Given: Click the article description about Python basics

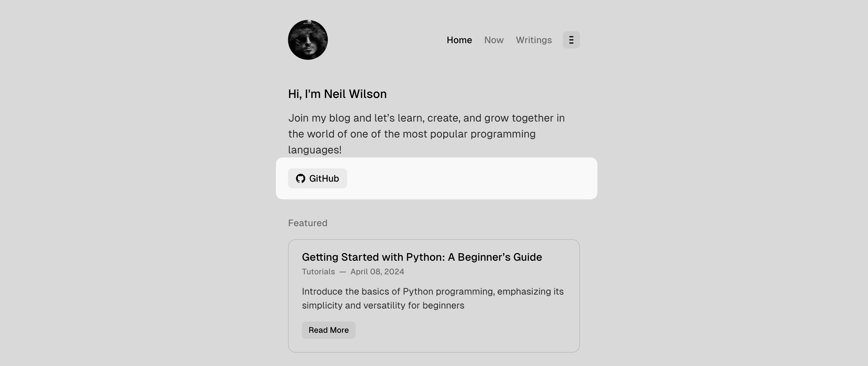Looking at the screenshot, I should point(432,298).
